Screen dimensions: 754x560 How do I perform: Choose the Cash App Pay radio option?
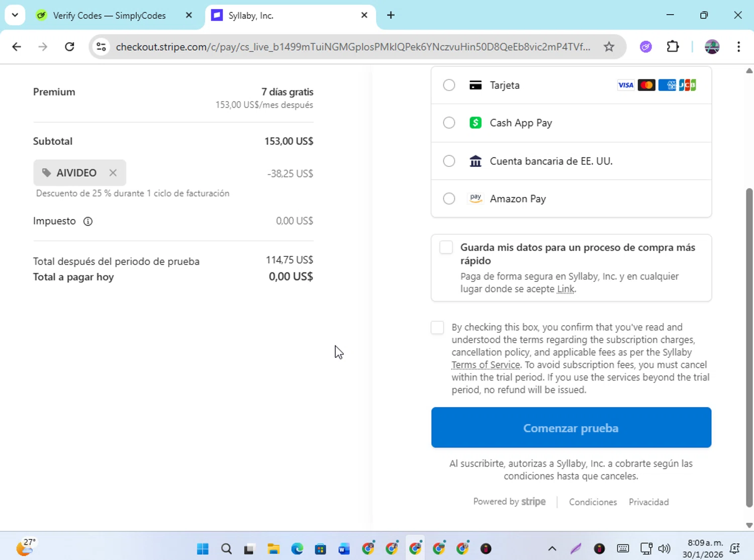pos(449,123)
